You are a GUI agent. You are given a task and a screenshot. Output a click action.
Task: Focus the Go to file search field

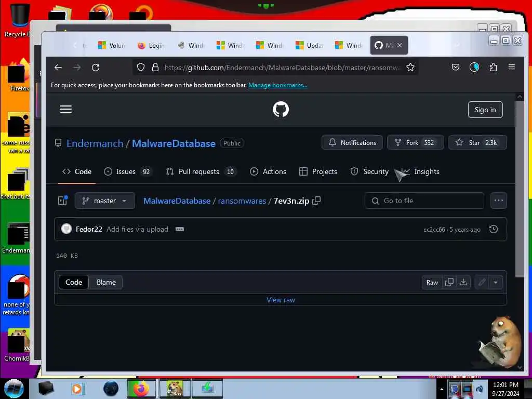coord(424,201)
